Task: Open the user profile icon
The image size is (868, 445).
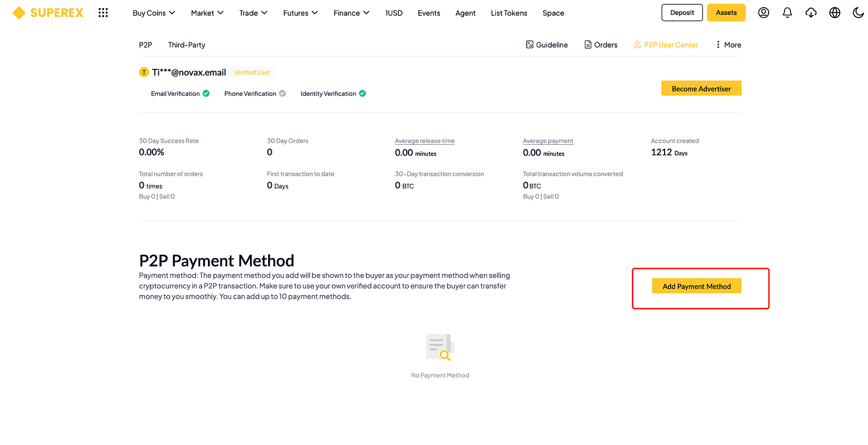Action: point(763,12)
